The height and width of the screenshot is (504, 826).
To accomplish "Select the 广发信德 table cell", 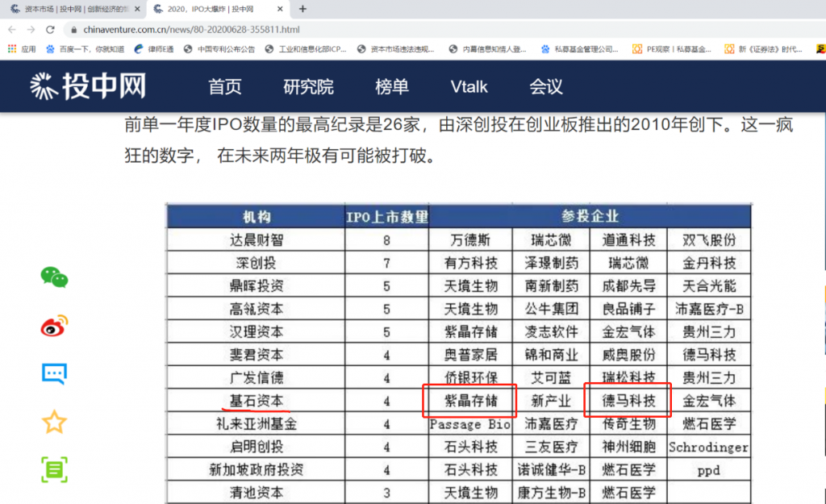I will 257,377.
